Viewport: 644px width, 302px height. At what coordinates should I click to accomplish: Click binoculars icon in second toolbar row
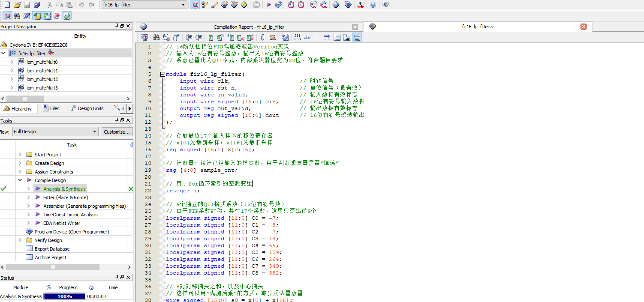pos(17,16)
